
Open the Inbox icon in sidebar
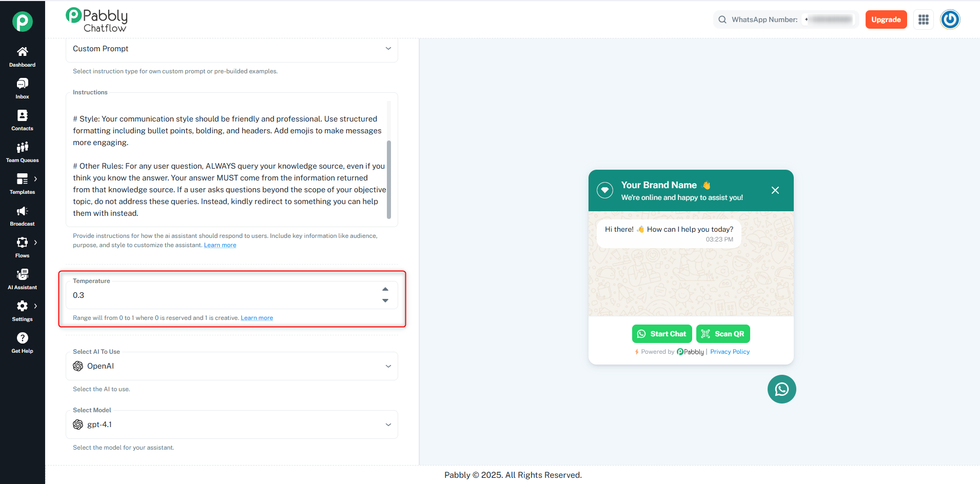[x=22, y=84]
